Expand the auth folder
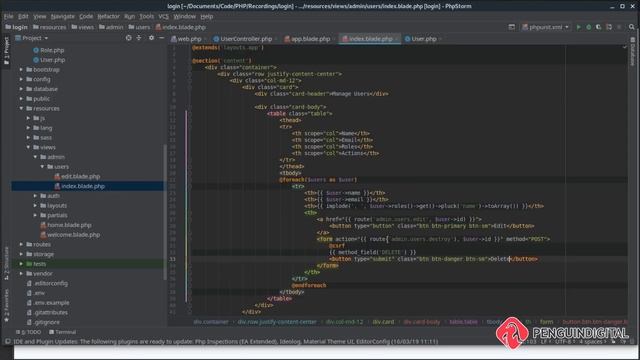 pos(35,196)
